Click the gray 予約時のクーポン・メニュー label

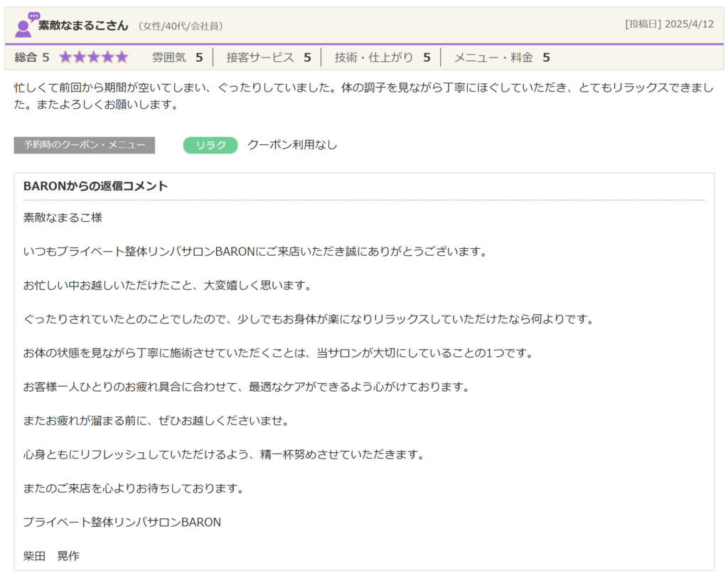pos(84,145)
